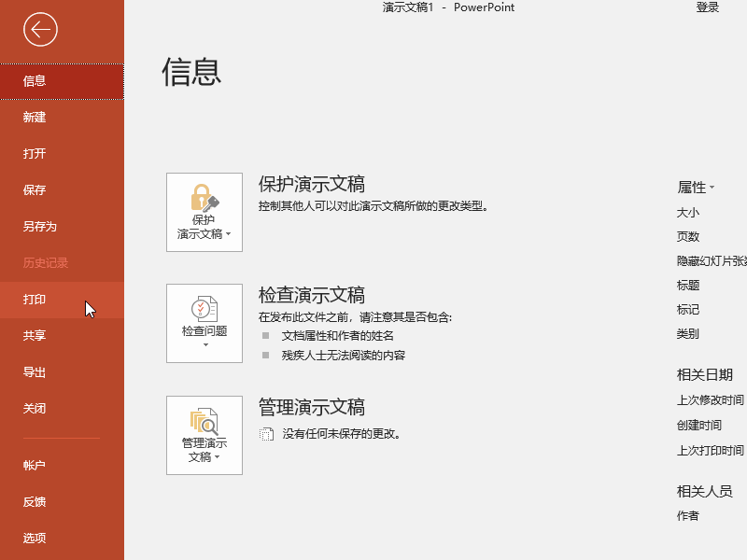Open the 保护演示文稿 lock icon button
747x560 pixels.
(x=204, y=213)
